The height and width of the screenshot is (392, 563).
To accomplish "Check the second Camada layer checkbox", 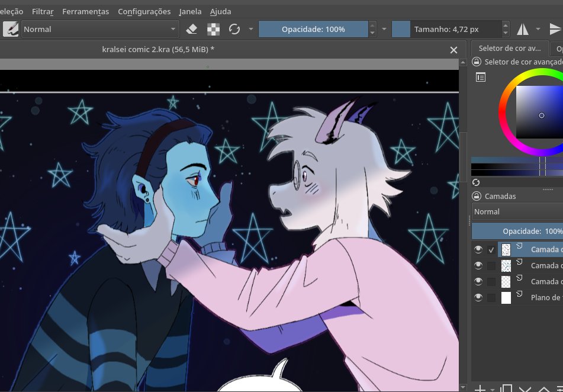I will pyautogui.click(x=491, y=266).
